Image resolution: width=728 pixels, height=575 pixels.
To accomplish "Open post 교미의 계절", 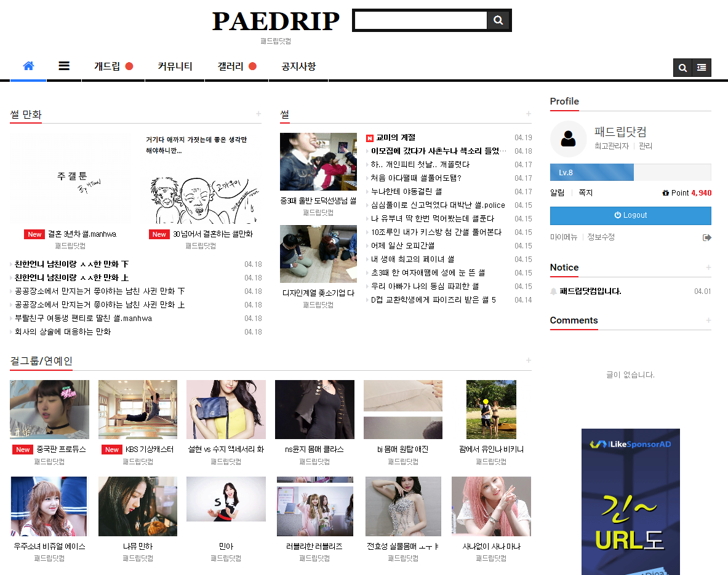I will [x=396, y=138].
